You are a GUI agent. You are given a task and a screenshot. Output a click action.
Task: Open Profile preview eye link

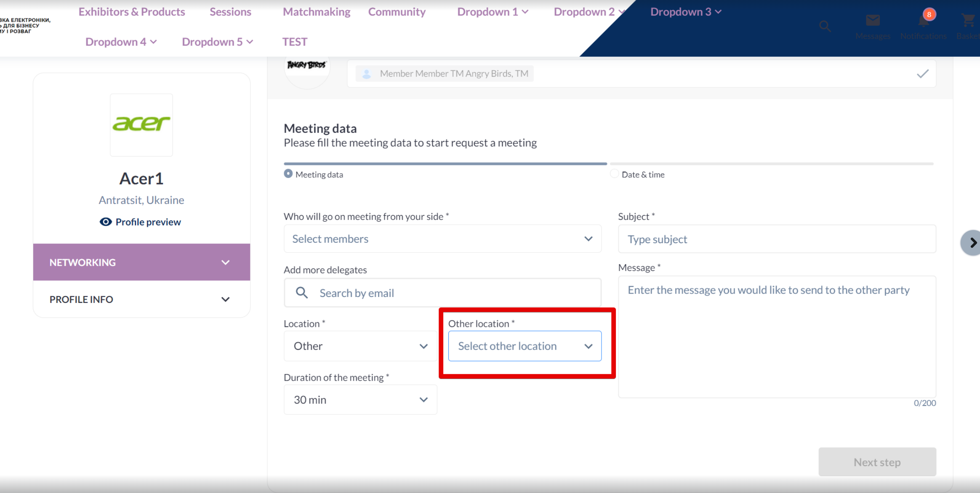(140, 222)
